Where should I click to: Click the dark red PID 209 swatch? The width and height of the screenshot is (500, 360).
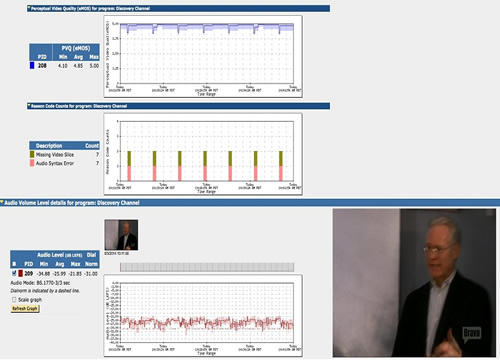20,273
